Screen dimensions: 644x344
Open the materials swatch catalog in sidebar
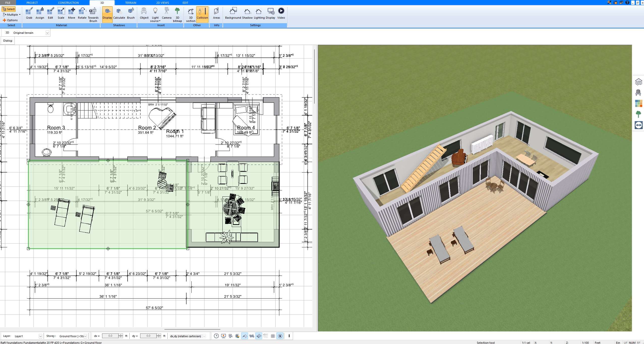pyautogui.click(x=638, y=103)
